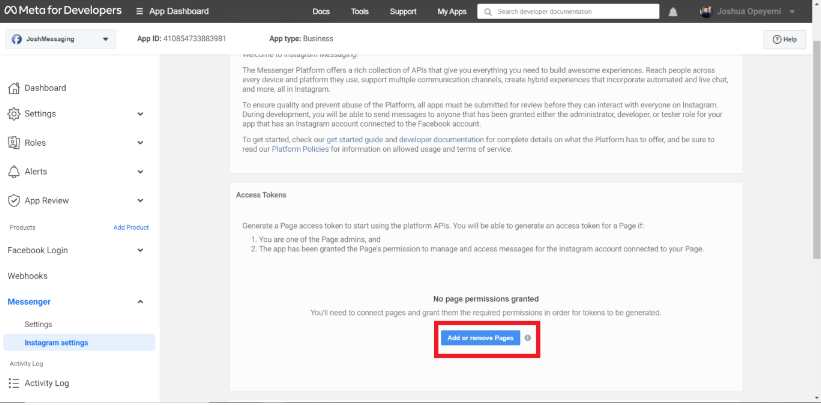Open the Support menu
The image size is (821, 405).
click(403, 11)
